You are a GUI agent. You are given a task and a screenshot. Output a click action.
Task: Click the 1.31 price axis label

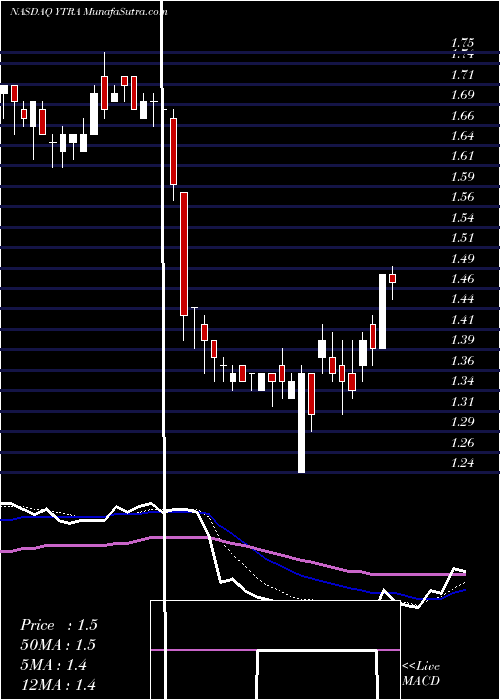click(462, 402)
